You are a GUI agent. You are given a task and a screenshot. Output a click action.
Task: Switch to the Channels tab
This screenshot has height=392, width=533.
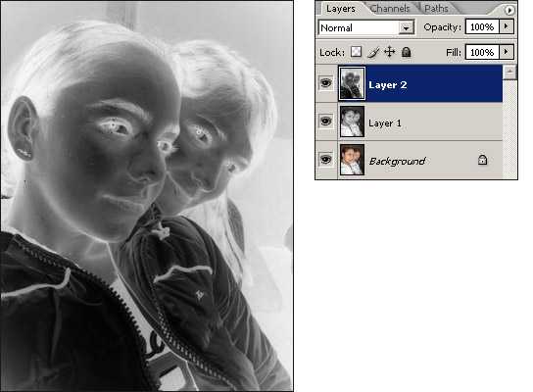pyautogui.click(x=389, y=8)
